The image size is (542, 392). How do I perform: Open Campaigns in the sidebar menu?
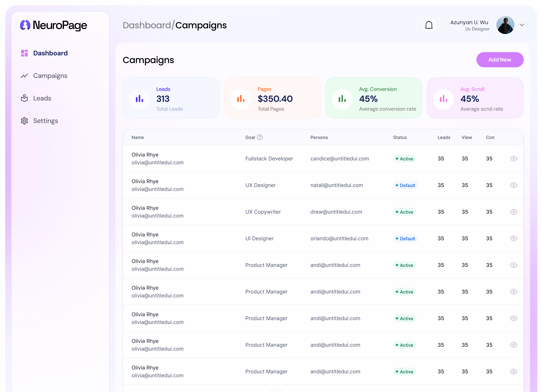tap(50, 76)
